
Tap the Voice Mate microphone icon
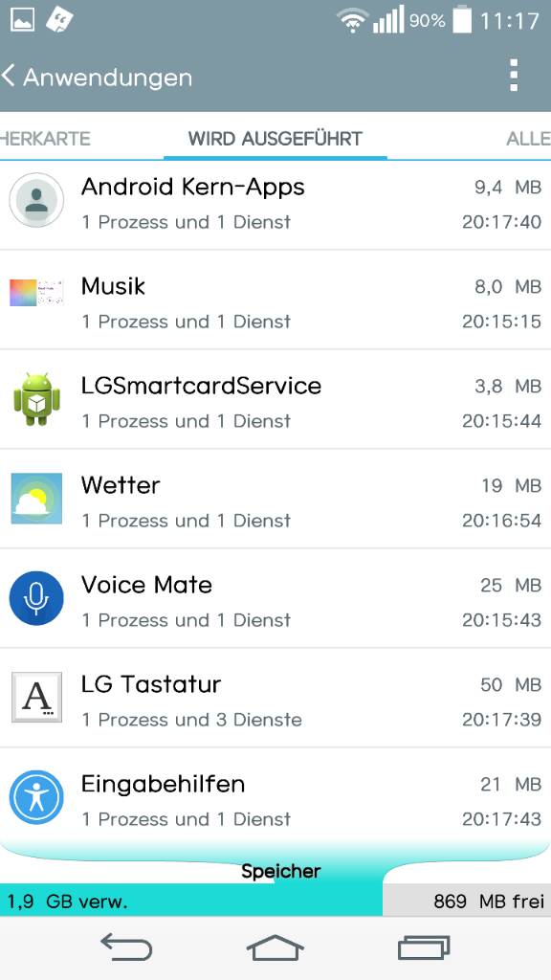click(36, 598)
